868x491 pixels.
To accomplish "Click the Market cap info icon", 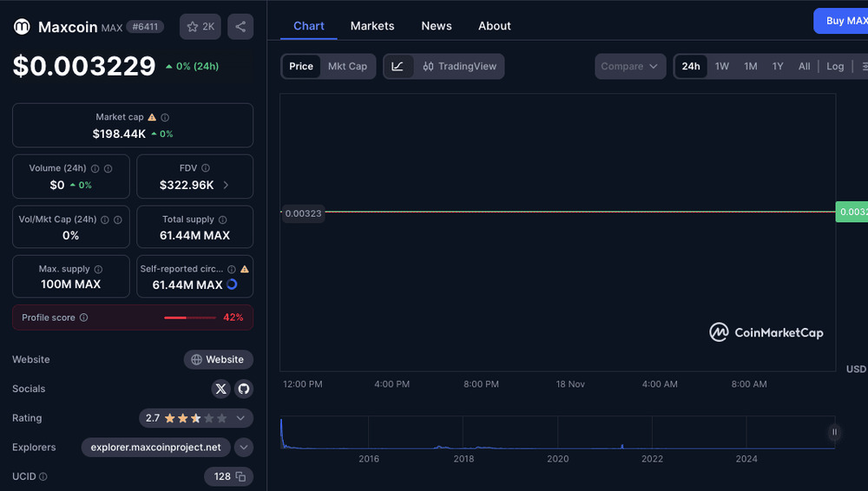I will (165, 117).
